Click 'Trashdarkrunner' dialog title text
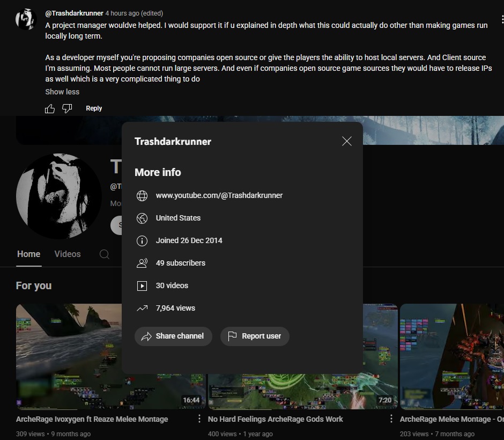This screenshot has width=504, height=440. (173, 142)
